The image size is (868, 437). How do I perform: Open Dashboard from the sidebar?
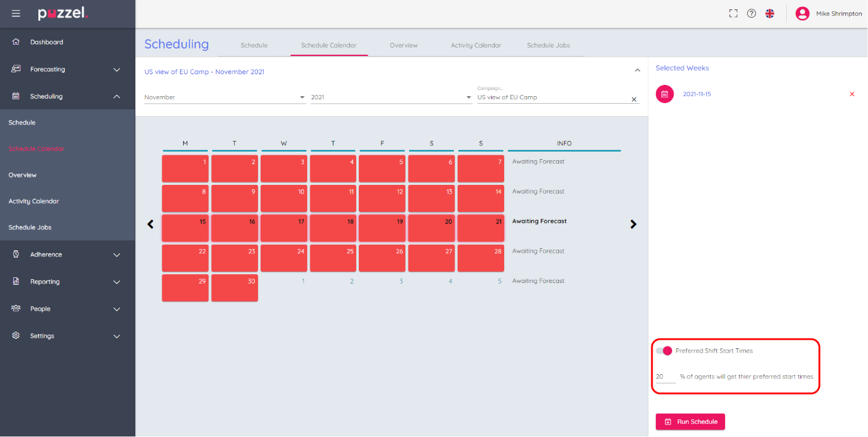(x=47, y=42)
